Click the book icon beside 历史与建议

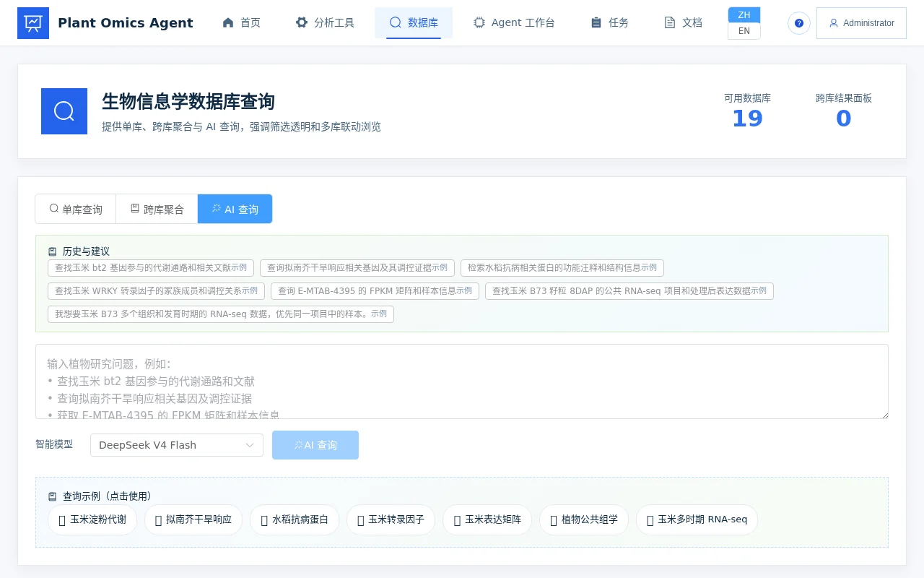pos(53,251)
